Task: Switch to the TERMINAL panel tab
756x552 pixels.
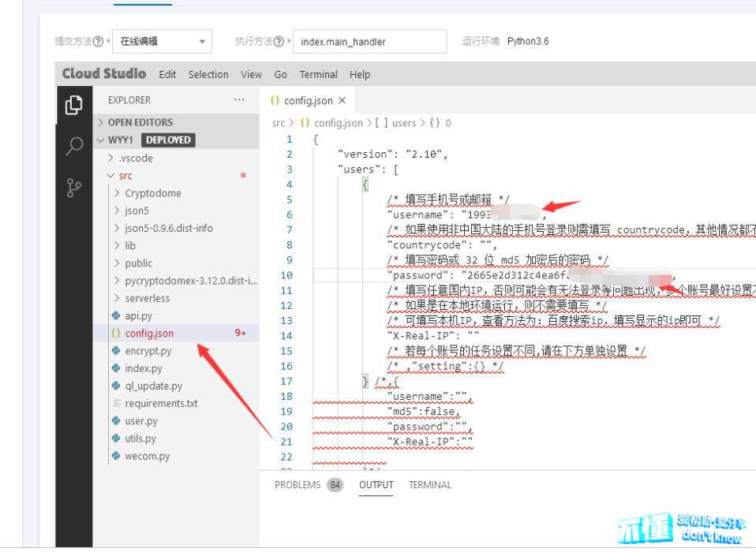Action: click(x=429, y=484)
